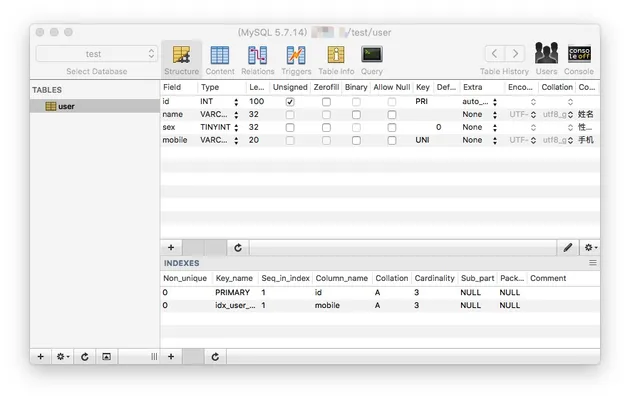Select the length value '100'

pyautogui.click(x=256, y=102)
